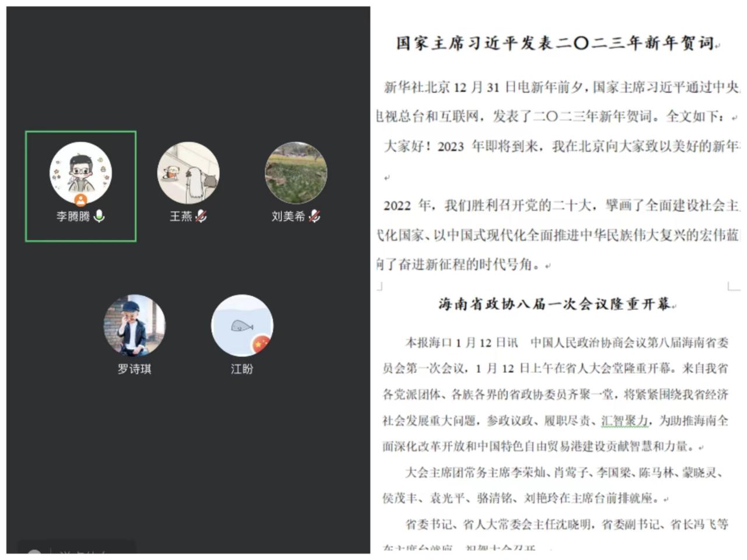This screenshot has width=747, height=560.
Task: Toggle the muted microphone next to 刘美希
Action: (x=315, y=216)
